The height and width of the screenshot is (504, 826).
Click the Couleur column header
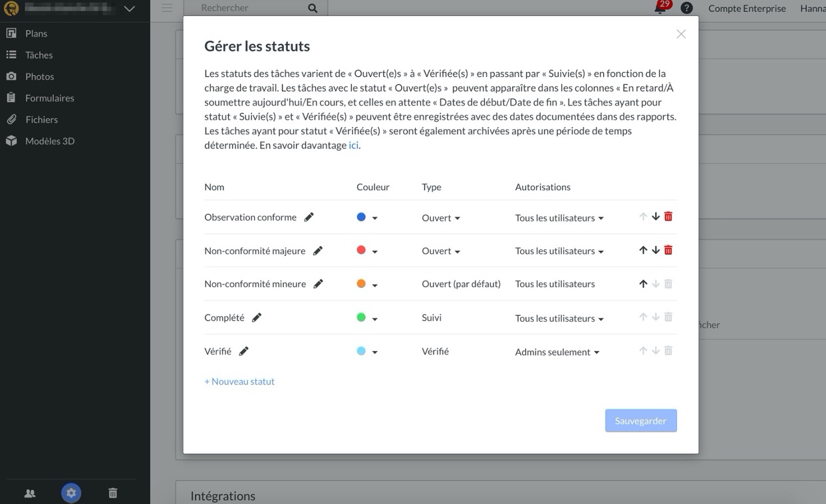click(x=373, y=187)
